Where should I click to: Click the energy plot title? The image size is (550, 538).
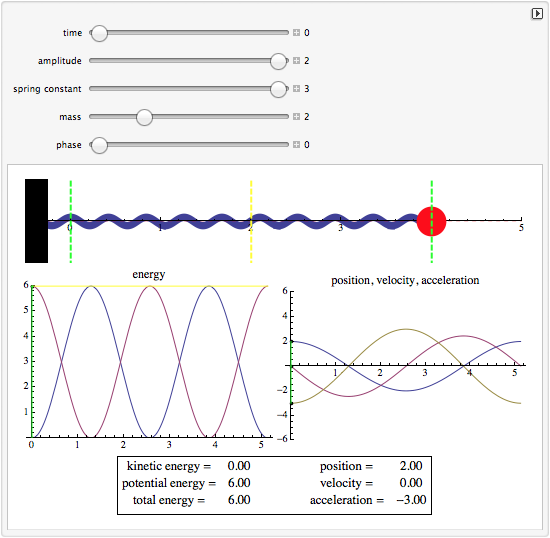(149, 274)
